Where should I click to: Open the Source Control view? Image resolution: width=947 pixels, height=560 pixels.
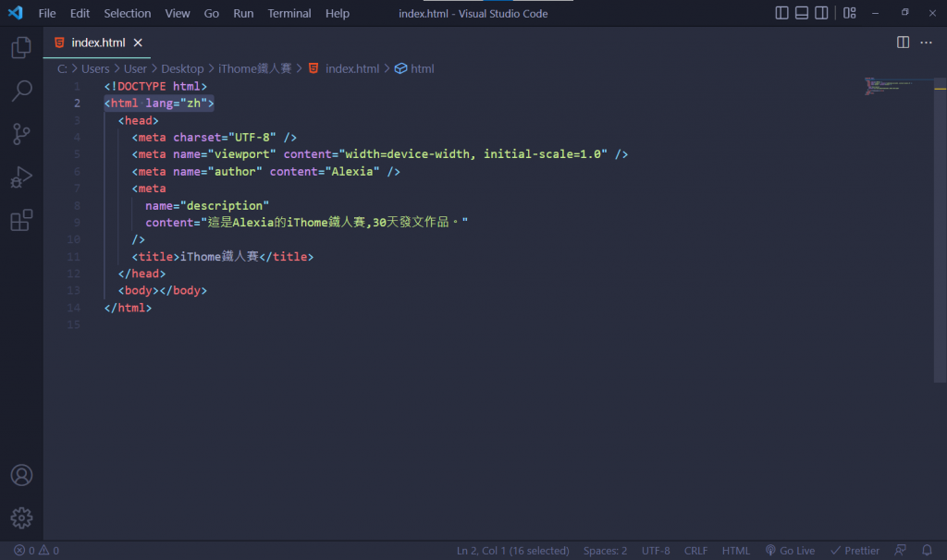[x=21, y=134]
